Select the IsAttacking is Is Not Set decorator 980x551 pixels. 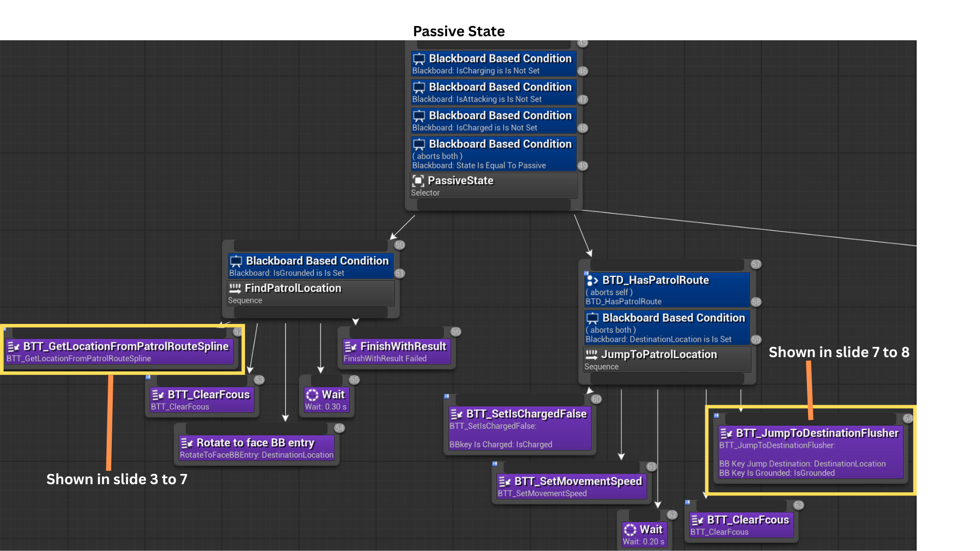[493, 92]
